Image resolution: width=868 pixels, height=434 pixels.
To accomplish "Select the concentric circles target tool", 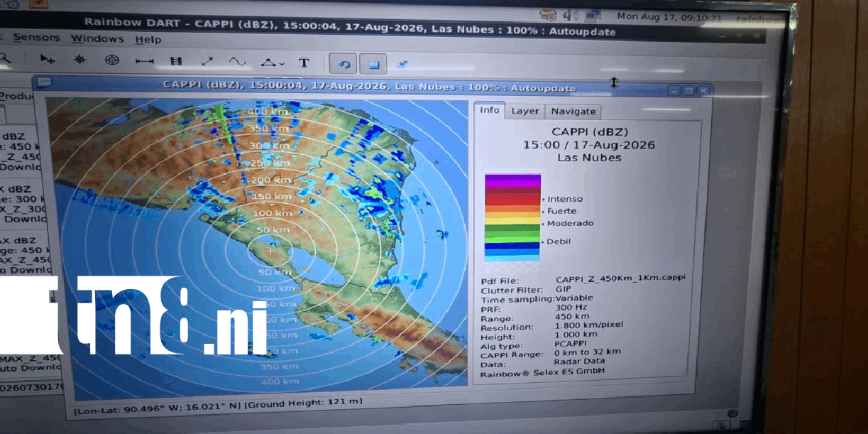I will click(112, 60).
